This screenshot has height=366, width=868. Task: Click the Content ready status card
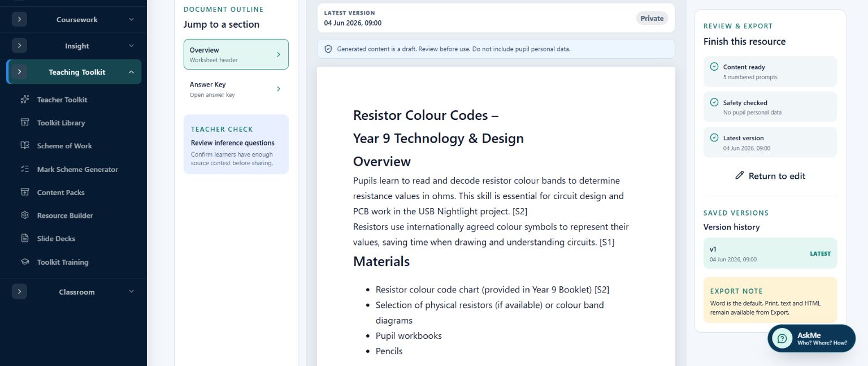pyautogui.click(x=770, y=71)
